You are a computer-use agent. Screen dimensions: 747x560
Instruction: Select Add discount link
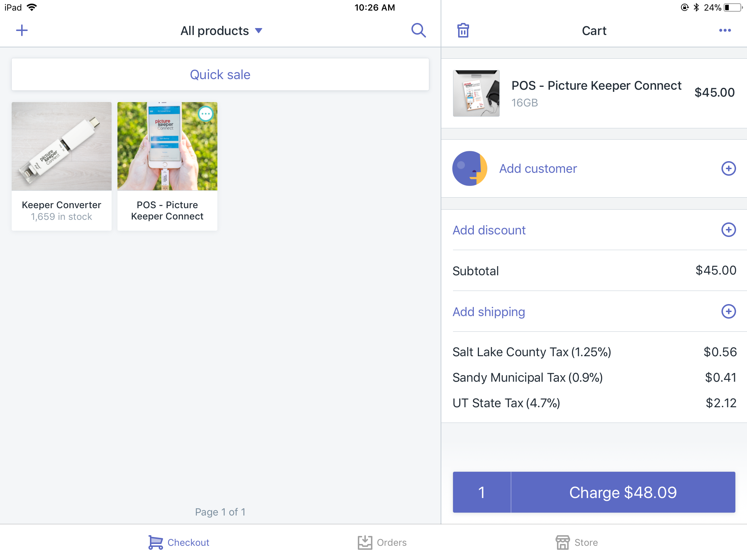pyautogui.click(x=489, y=230)
